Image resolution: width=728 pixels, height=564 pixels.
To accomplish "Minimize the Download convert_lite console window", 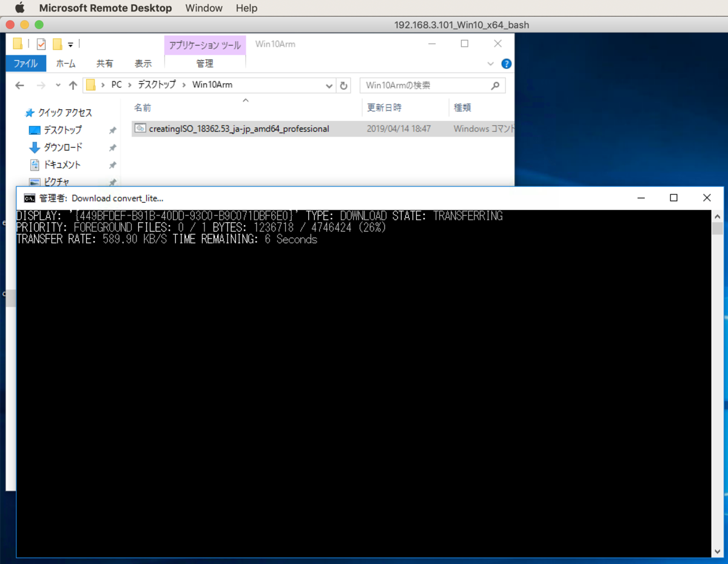I will click(x=640, y=198).
